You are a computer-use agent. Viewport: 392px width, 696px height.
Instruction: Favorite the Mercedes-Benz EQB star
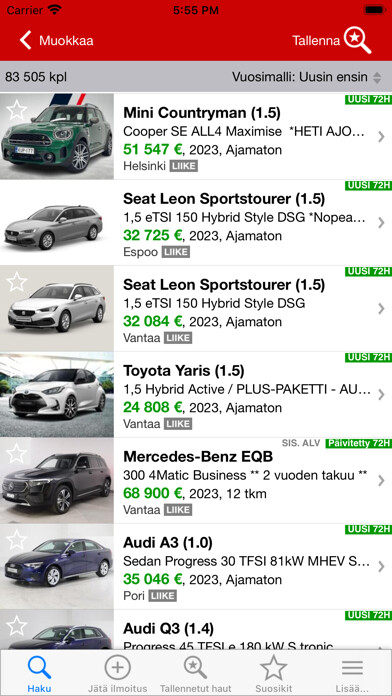click(17, 453)
